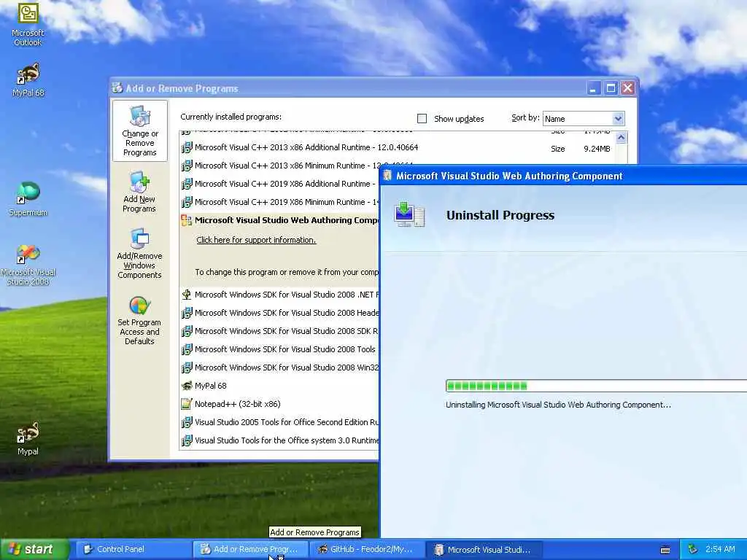Switch to Microsoft Visual Studio taskbar button
Viewport: 747px width, 560px height.
point(484,549)
